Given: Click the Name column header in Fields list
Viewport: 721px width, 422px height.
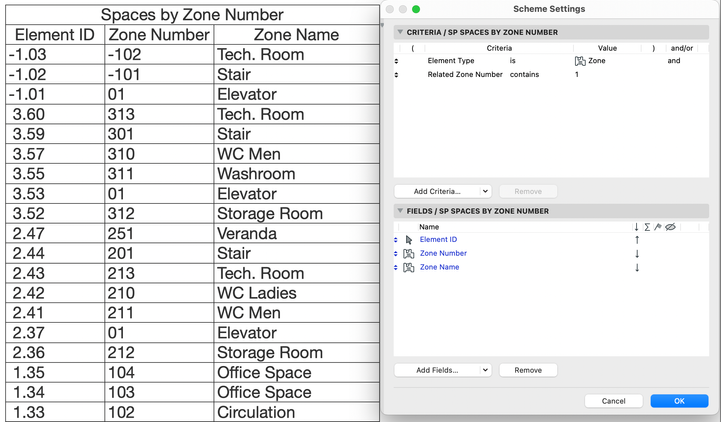Looking at the screenshot, I should (x=429, y=227).
